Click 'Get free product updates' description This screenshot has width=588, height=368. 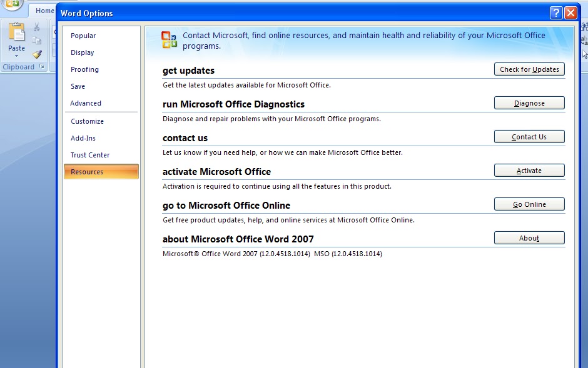[x=289, y=220]
